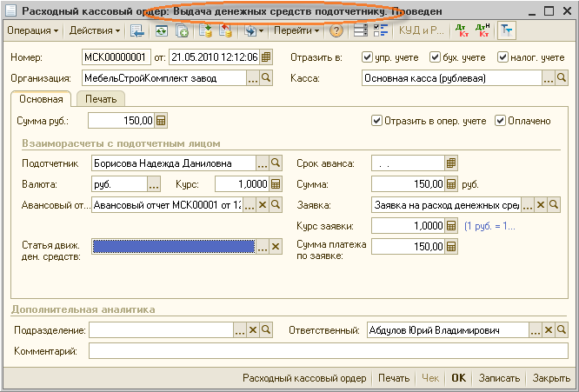Toggle бух. учете checkbox
Image resolution: width=579 pixels, height=392 pixels.
point(435,57)
